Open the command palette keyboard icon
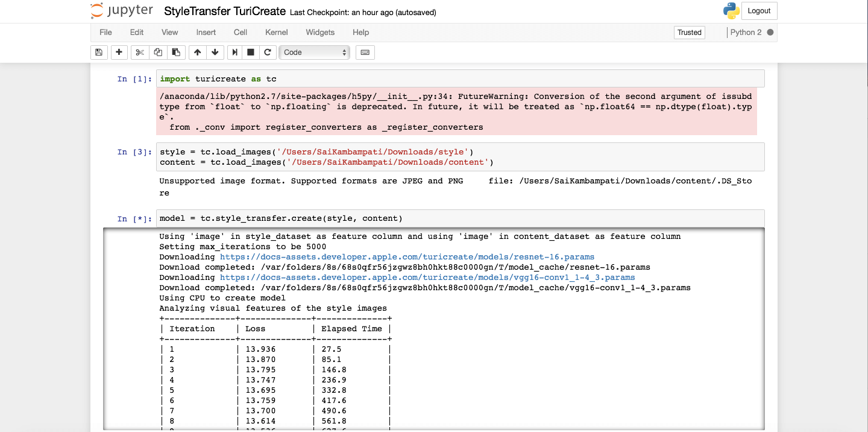Image resolution: width=868 pixels, height=432 pixels. (365, 52)
